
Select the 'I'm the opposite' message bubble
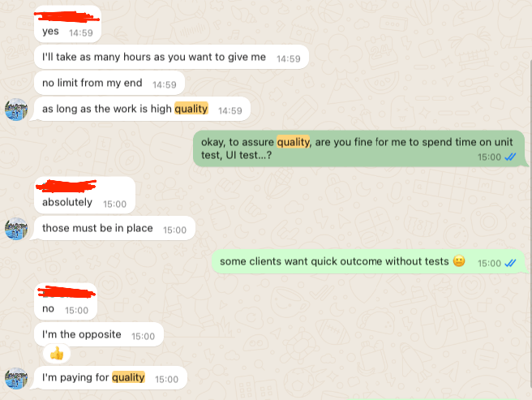99,334
